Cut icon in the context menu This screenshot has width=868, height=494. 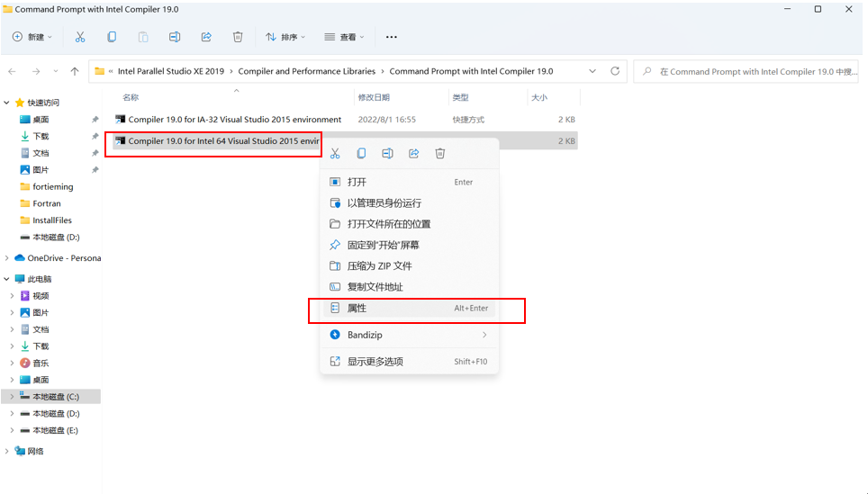(335, 153)
